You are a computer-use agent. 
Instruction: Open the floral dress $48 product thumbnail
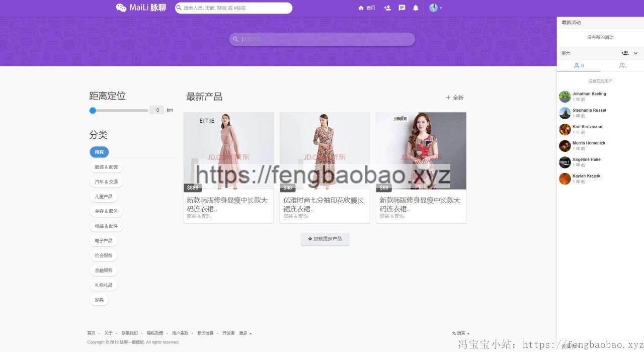tap(325, 151)
